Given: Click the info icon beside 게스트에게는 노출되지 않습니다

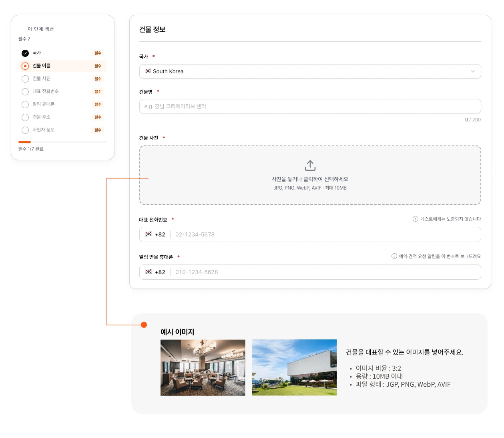Looking at the screenshot, I should point(416,219).
